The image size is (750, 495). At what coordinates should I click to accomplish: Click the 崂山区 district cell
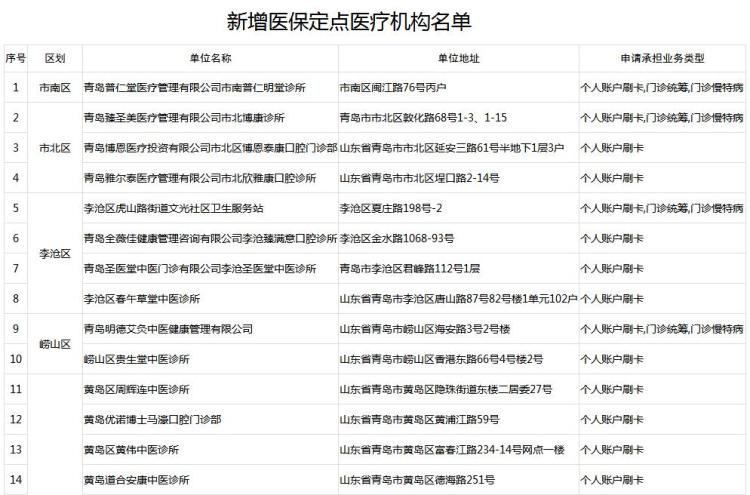(x=55, y=344)
